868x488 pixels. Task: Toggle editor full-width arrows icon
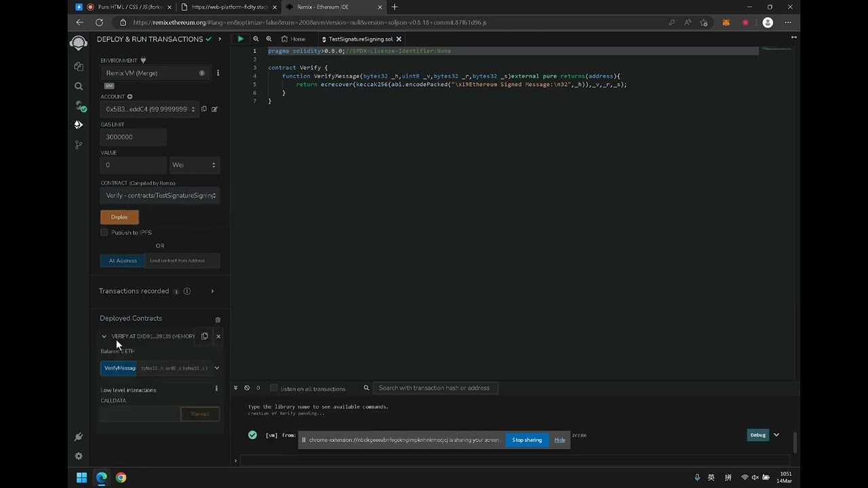pos(793,38)
